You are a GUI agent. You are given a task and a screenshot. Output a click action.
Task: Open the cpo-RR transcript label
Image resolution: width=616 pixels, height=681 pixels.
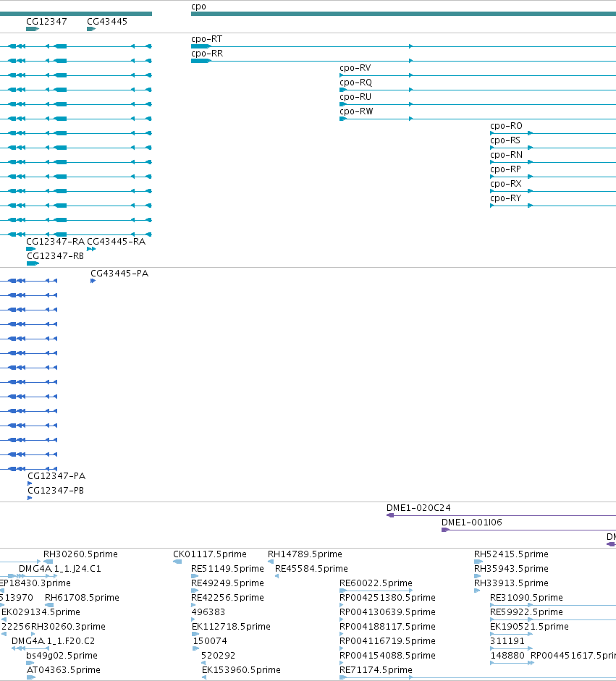click(207, 54)
